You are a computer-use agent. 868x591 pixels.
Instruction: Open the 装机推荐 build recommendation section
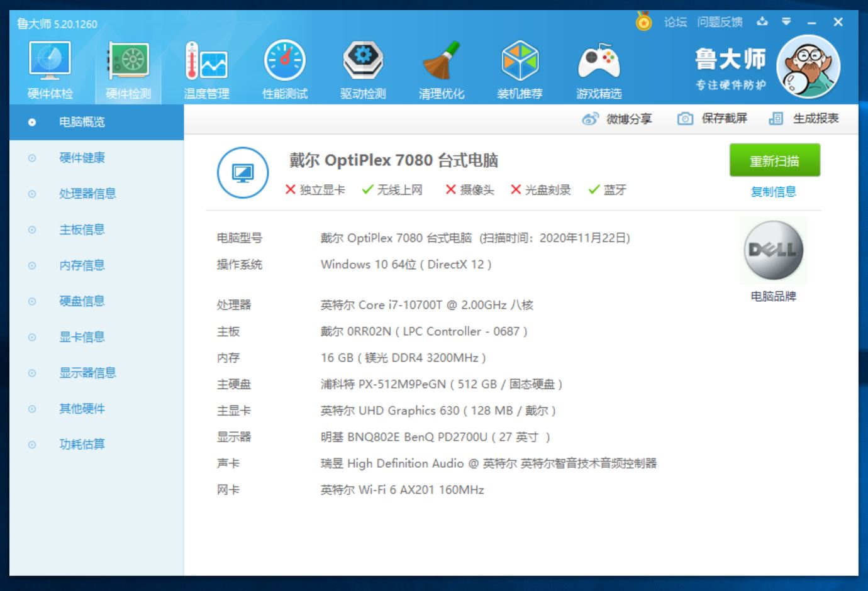click(x=520, y=66)
